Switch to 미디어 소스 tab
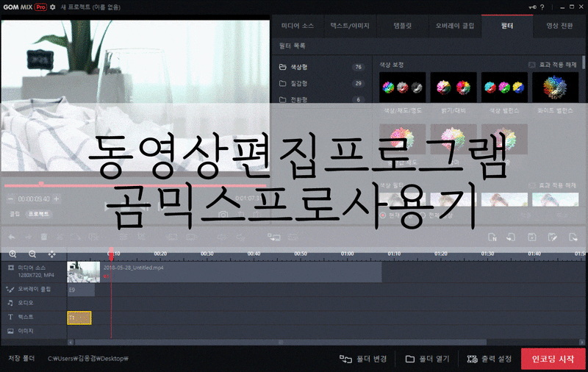 (x=298, y=26)
